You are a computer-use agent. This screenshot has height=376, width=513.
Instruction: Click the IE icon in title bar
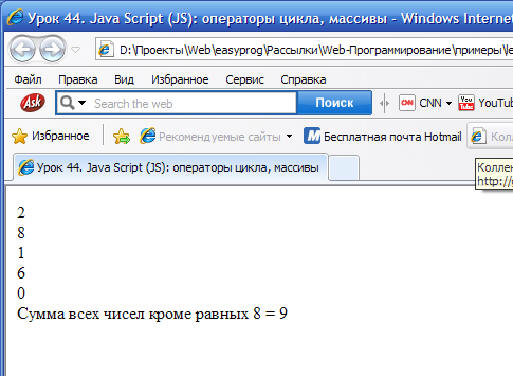click(15, 17)
